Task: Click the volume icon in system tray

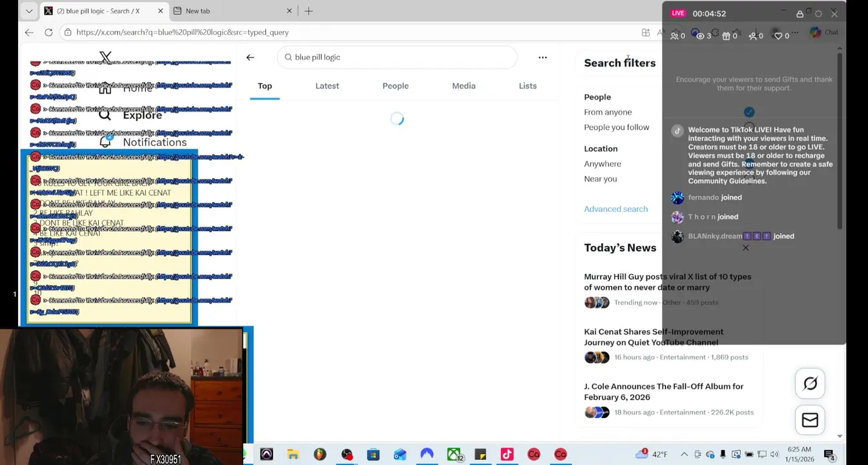Action: click(x=774, y=455)
